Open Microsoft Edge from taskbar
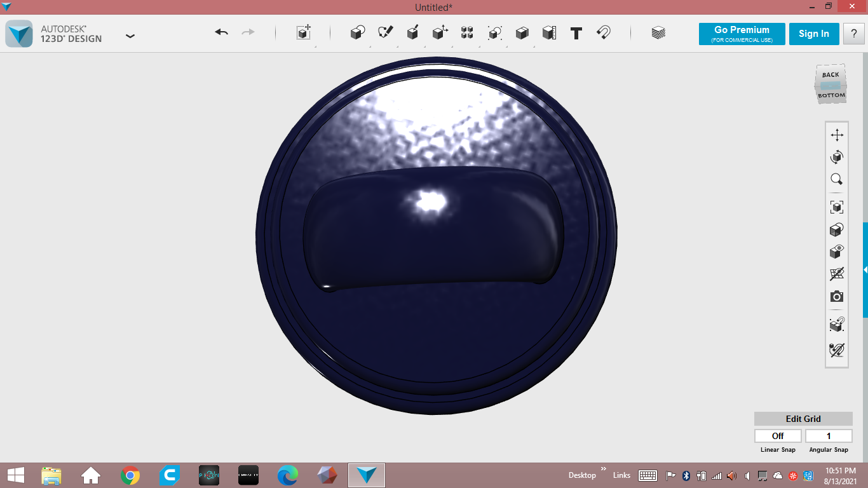 coord(288,475)
